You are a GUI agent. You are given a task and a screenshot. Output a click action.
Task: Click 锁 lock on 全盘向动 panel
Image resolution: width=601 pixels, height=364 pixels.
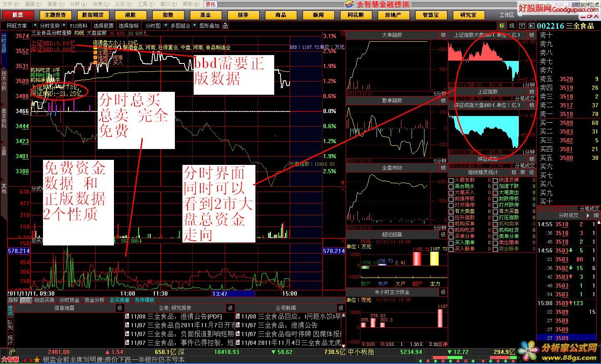coord(443,168)
